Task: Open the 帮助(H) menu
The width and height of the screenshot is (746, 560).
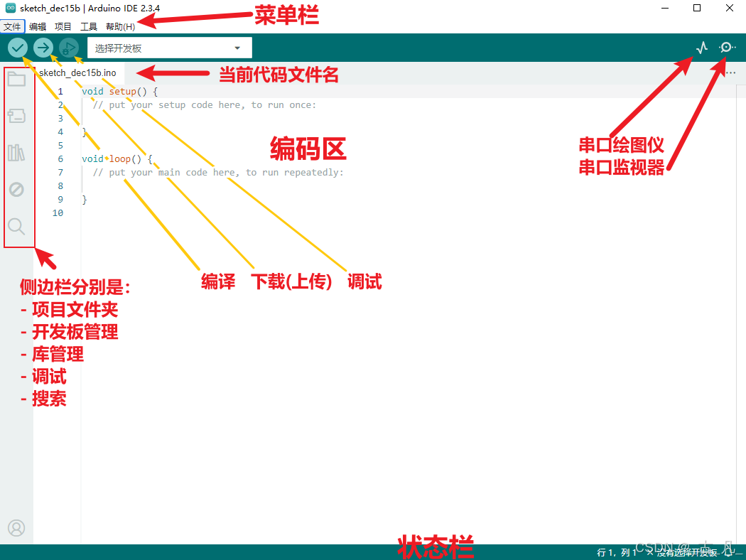Action: [120, 26]
